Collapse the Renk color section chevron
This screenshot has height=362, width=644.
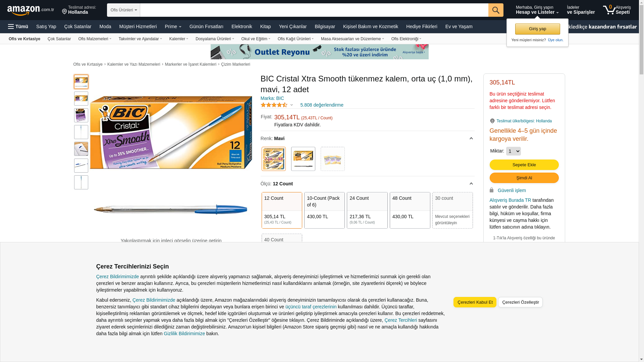coord(471,138)
